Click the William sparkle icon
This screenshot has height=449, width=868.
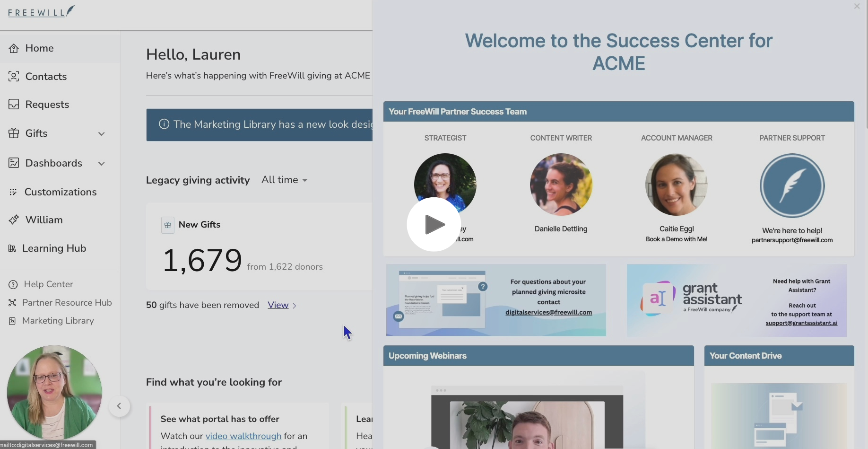coord(14,220)
